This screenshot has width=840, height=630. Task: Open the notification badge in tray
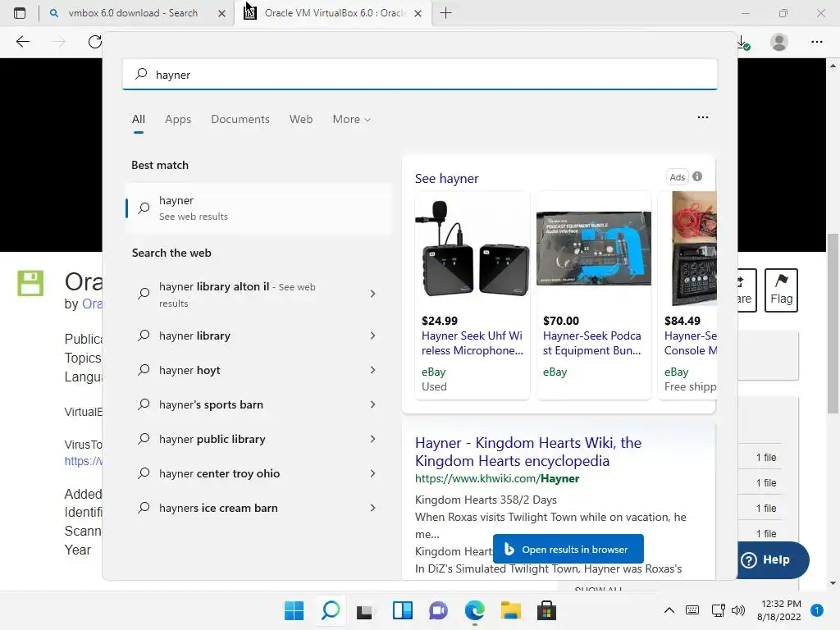pos(817,610)
